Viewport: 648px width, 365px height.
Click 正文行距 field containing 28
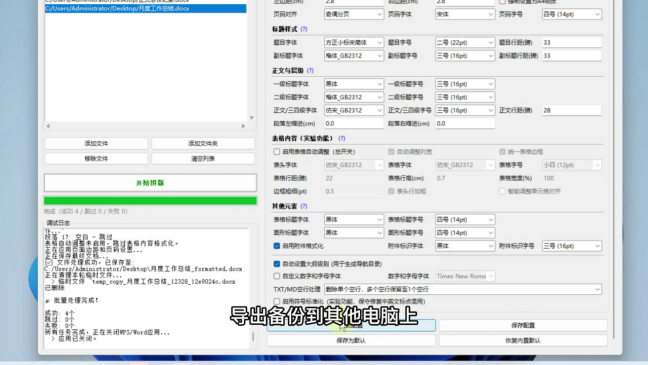[572, 110]
